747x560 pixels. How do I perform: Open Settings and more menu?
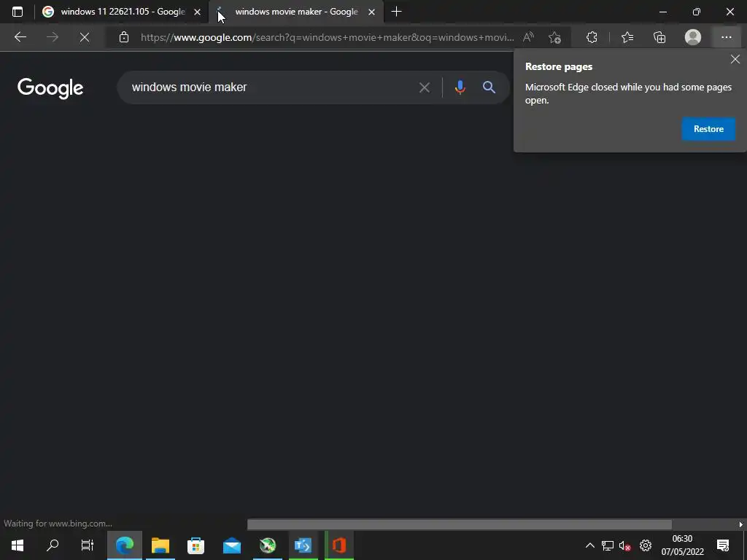(x=726, y=37)
